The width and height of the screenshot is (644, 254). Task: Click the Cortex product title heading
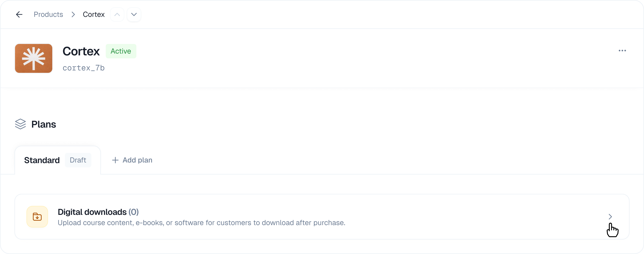coord(81,51)
